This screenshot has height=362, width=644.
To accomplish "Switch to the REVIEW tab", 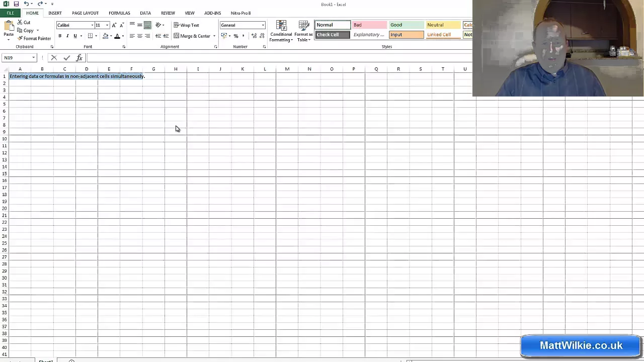I will point(168,13).
